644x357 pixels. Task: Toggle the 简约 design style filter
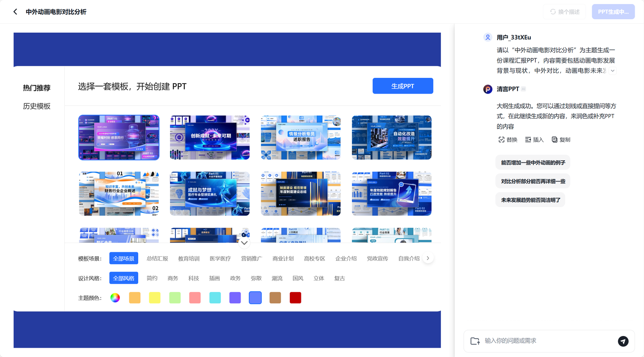coord(152,278)
